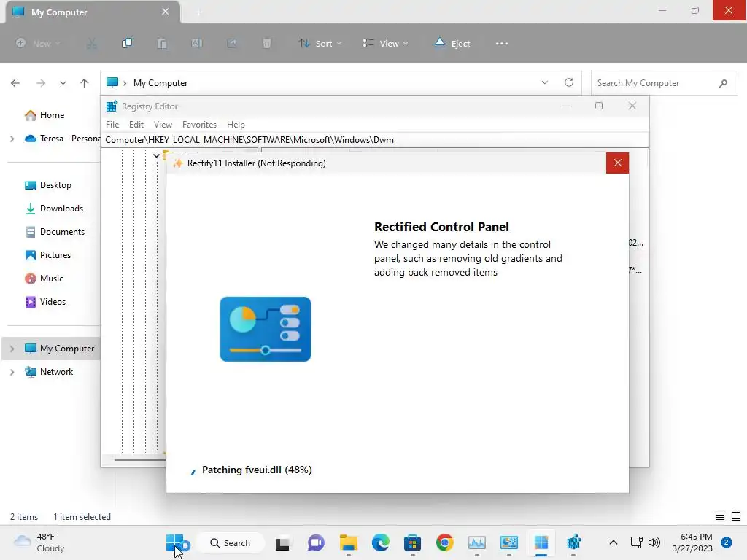Expand the Network node in navigation pane
Viewport: 747px width, 560px height.
pos(12,372)
